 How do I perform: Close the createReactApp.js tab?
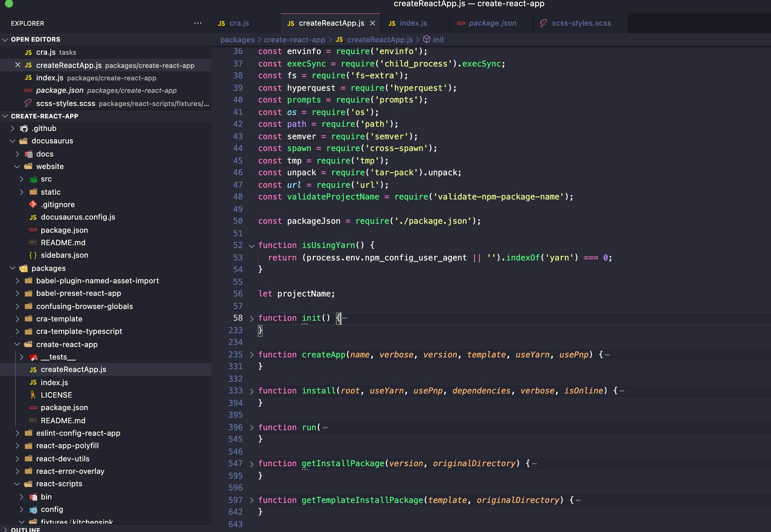click(x=373, y=23)
